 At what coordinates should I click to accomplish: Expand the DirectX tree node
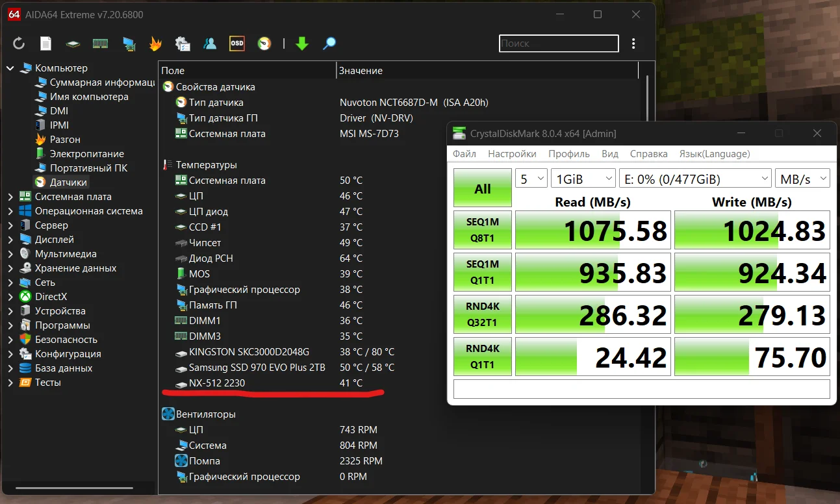[x=10, y=297]
